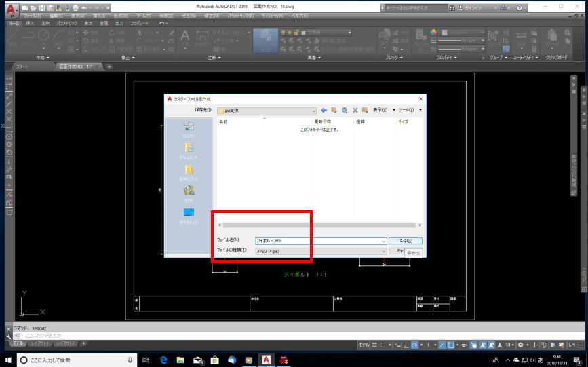Open the History (履歴) location in dialog sidebar

pyautogui.click(x=189, y=129)
